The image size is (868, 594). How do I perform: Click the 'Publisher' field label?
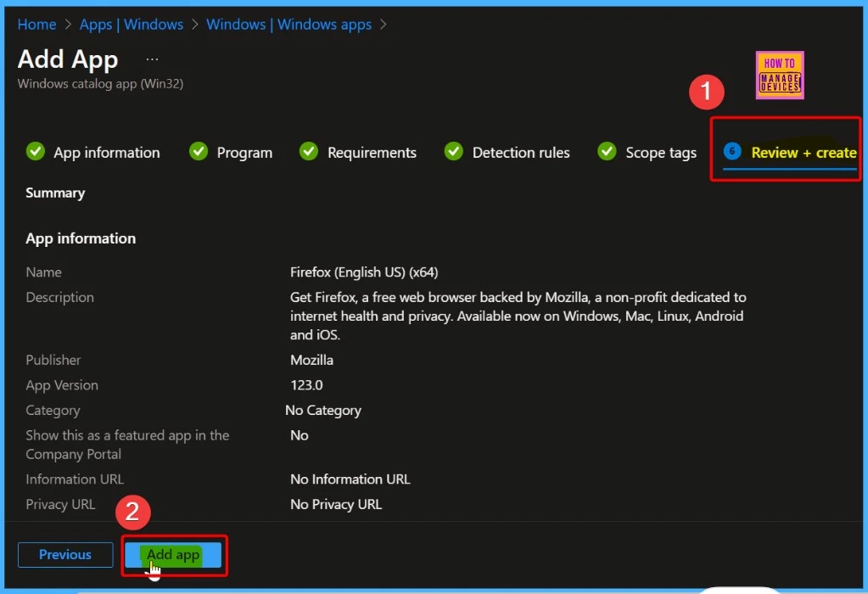click(x=53, y=360)
